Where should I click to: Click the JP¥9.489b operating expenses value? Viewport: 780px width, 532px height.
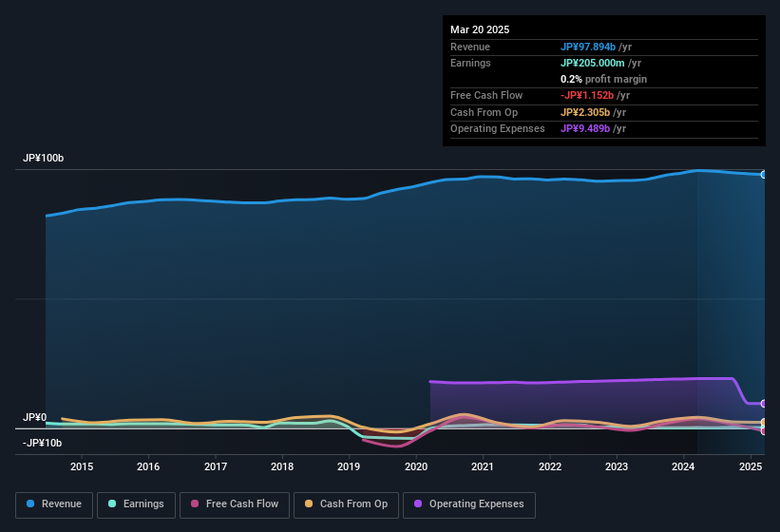[x=585, y=128]
